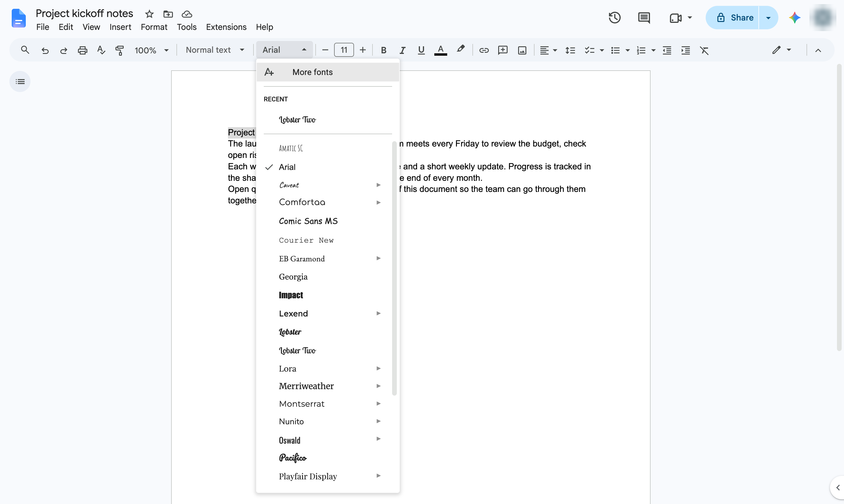The width and height of the screenshot is (844, 504).
Task: Open More fonts dialog
Action: tap(328, 72)
